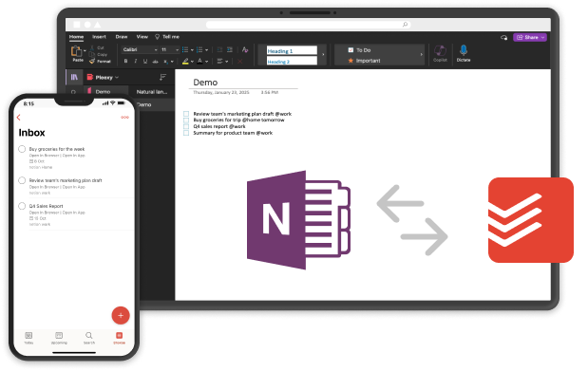This screenshot has height=371, width=588.
Task: Show notebooks list via library icon
Action: (x=74, y=77)
